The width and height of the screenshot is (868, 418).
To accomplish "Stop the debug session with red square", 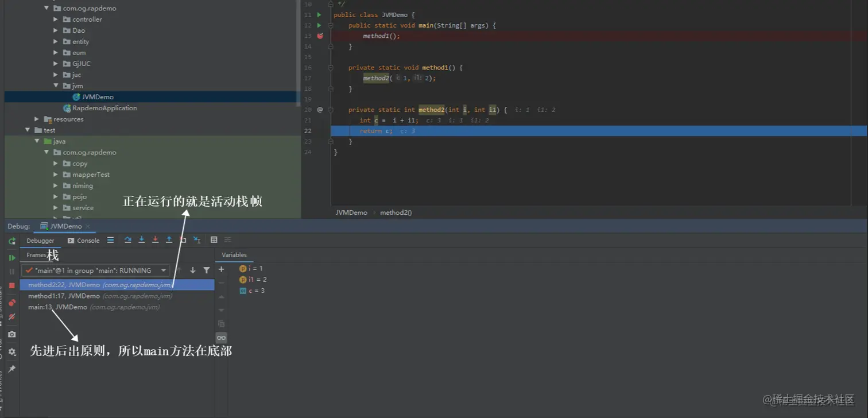I will coord(11,285).
